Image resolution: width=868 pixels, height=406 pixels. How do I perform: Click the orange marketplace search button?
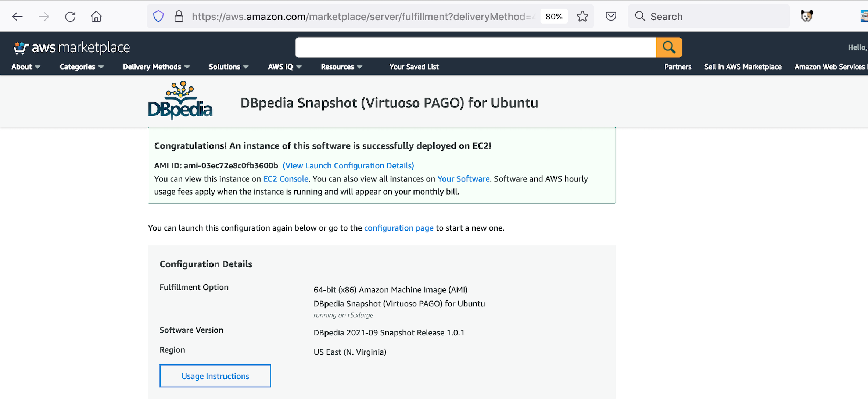click(x=669, y=47)
